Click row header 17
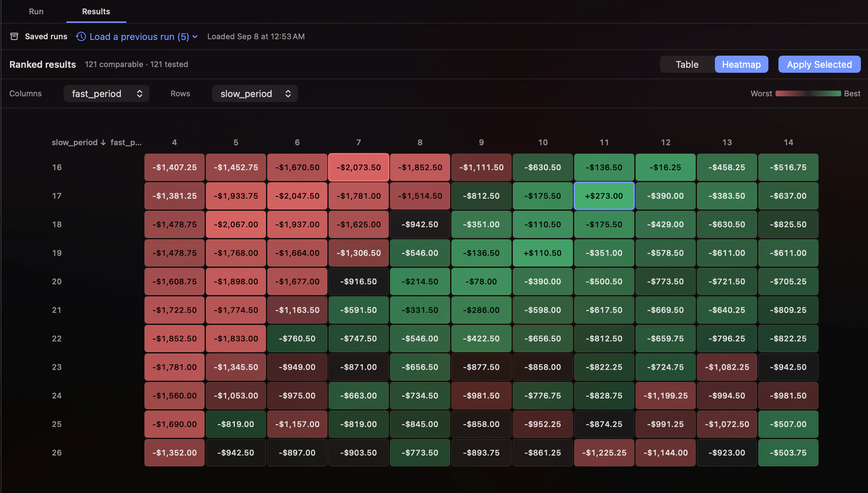The image size is (868, 493). [x=57, y=196]
